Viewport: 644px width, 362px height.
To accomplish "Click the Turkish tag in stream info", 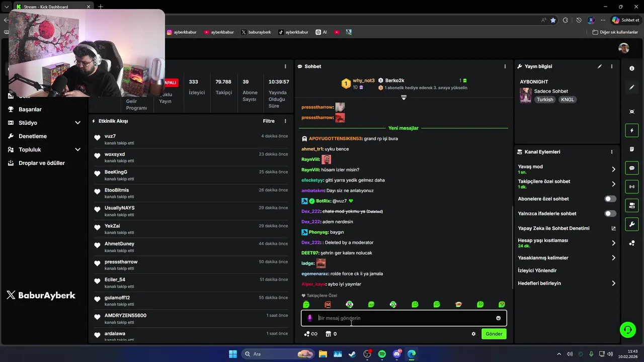I will click(545, 100).
